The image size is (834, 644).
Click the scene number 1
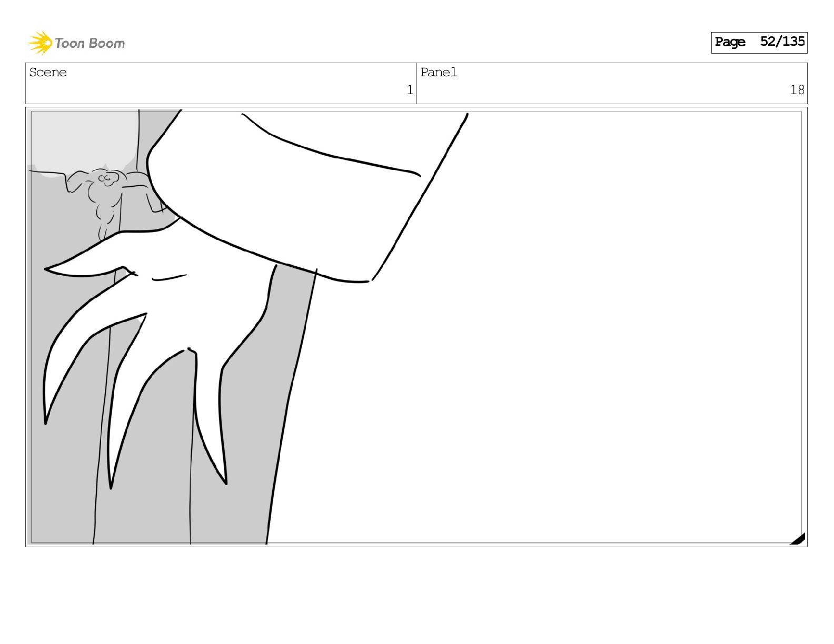coord(410,90)
